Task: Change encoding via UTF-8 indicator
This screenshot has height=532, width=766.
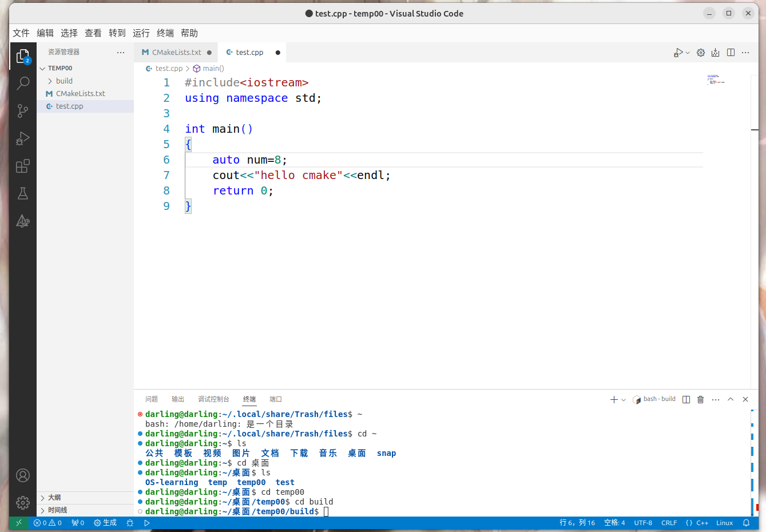Action: coord(643,523)
